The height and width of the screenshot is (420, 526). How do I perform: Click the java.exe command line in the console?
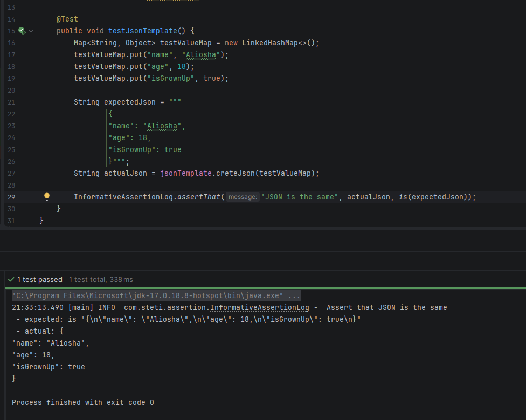pos(156,295)
